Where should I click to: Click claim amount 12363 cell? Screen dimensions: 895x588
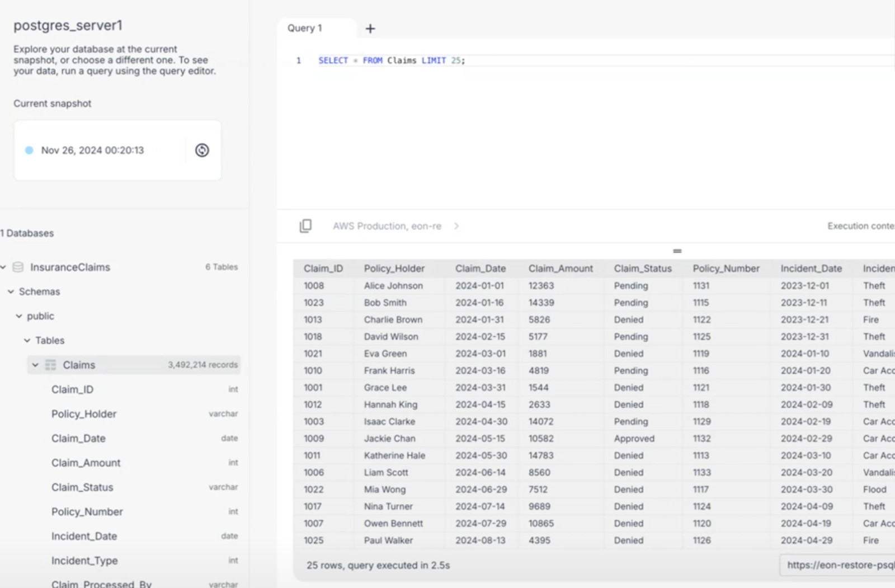[541, 286]
